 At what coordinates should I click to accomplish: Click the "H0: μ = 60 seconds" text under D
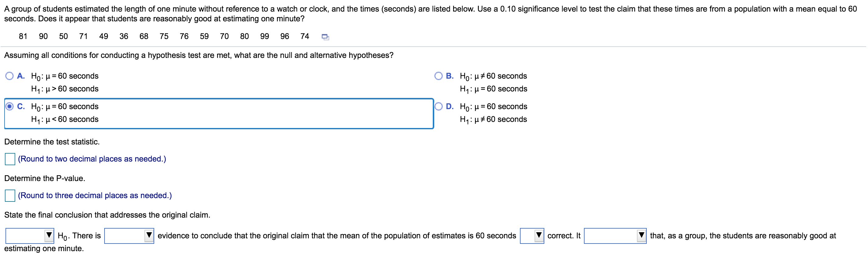click(x=494, y=106)
